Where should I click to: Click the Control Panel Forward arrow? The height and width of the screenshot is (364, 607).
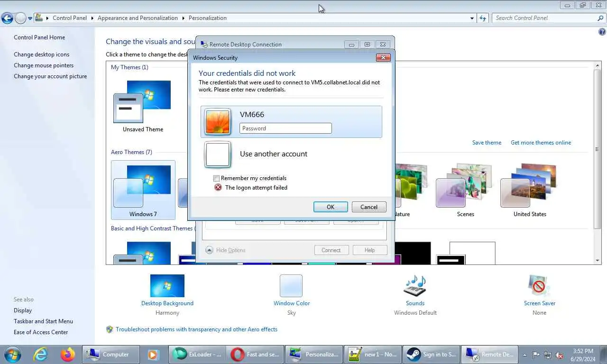pos(20,18)
